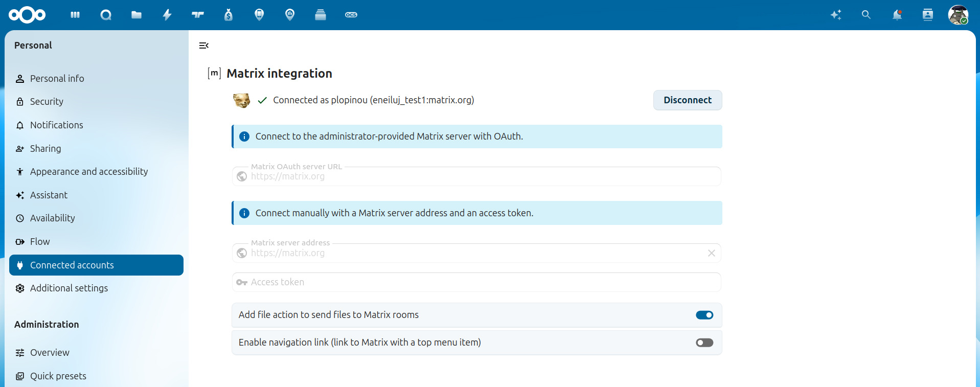Open Assistant settings
The image size is (980, 387).
coord(96,195)
